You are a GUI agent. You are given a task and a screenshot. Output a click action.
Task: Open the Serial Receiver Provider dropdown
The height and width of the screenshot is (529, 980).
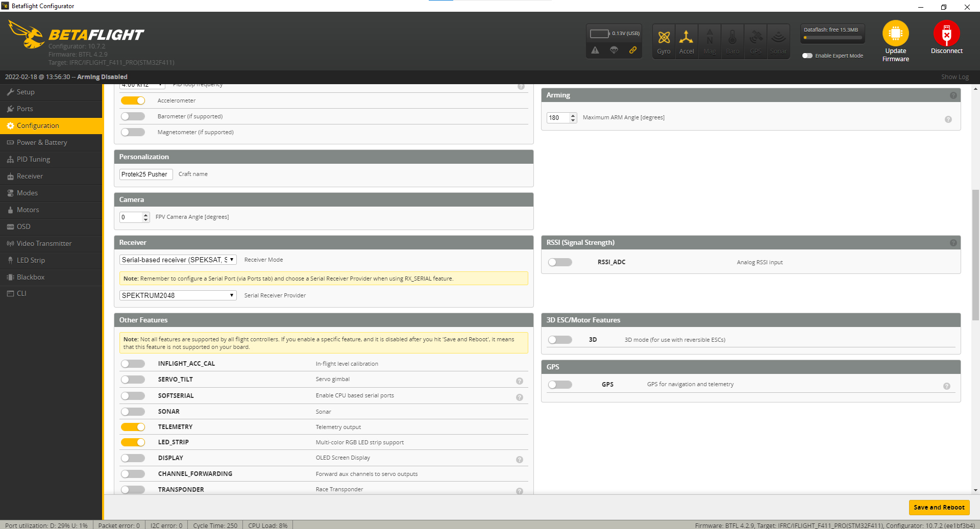[177, 295]
